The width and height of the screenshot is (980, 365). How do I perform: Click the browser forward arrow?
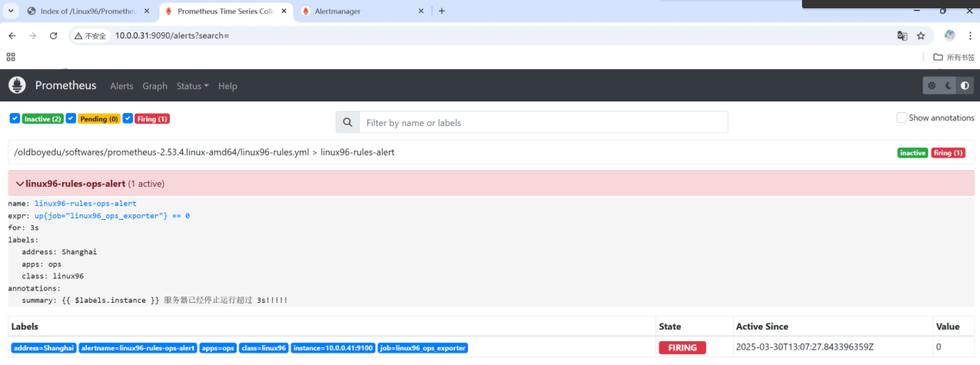[x=32, y=36]
